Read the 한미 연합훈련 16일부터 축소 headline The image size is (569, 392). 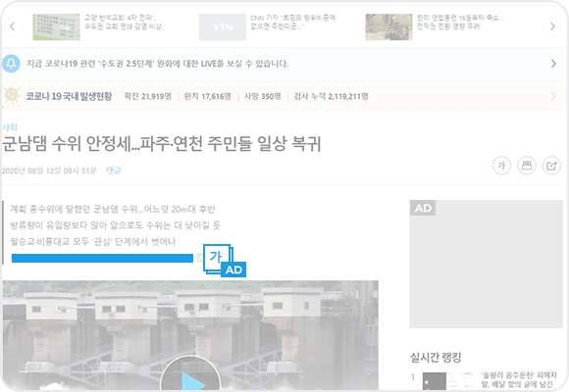coord(460,22)
